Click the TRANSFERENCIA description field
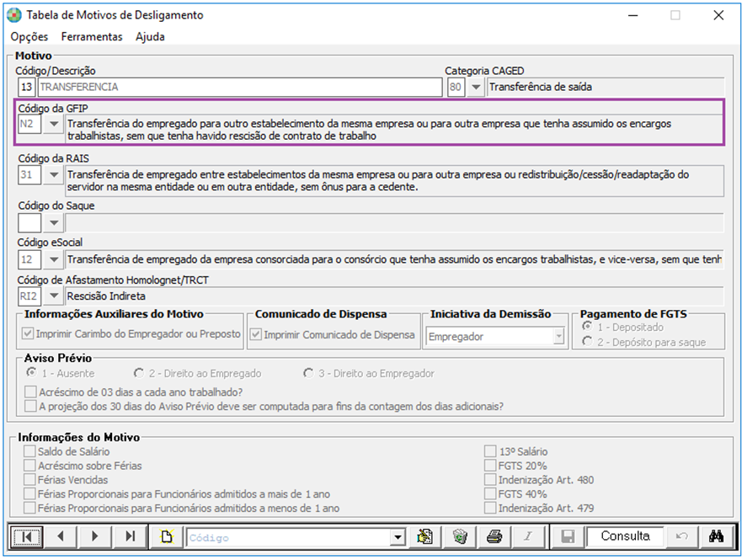Viewport: 747px width, 560px height. click(239, 87)
